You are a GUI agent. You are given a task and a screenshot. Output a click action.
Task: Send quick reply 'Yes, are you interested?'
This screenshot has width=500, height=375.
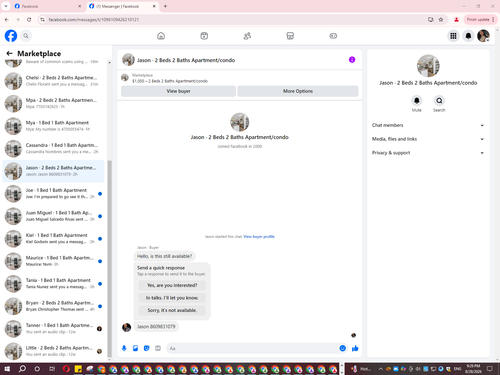[x=172, y=285]
